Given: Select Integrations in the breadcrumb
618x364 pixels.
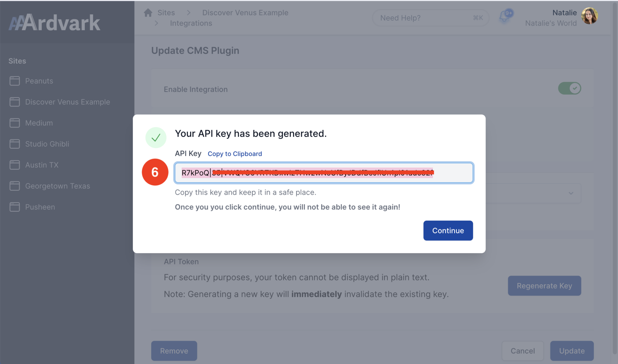Looking at the screenshot, I should pos(191,23).
